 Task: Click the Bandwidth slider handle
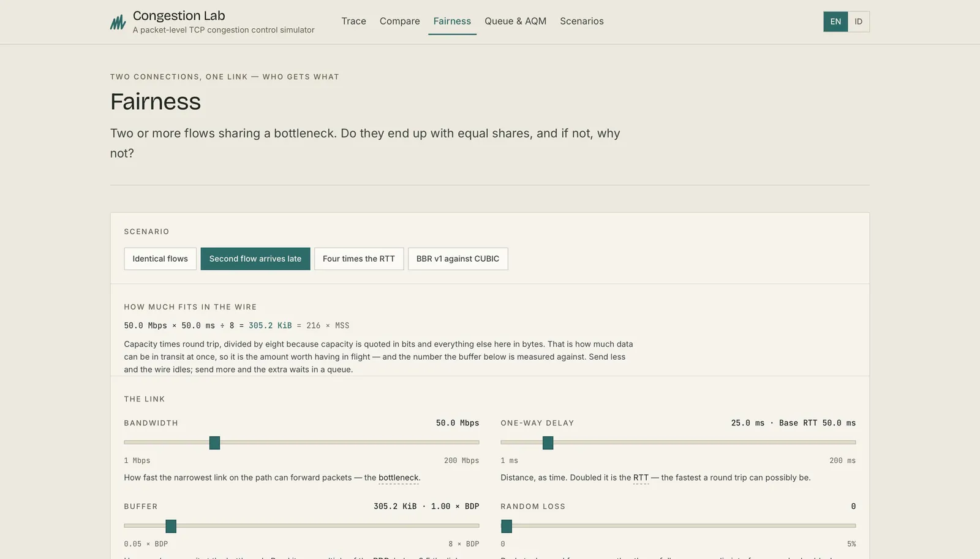214,443
